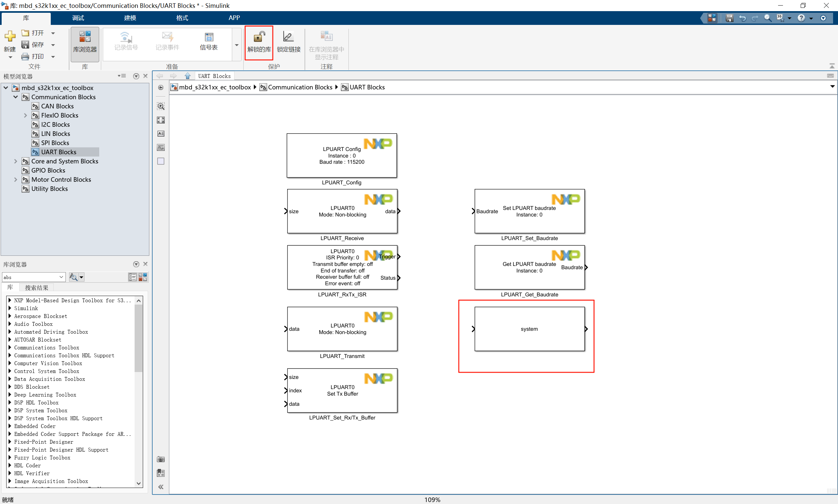The height and width of the screenshot is (504, 838).
Task: Expand the Simulink library entry
Action: coord(10,308)
